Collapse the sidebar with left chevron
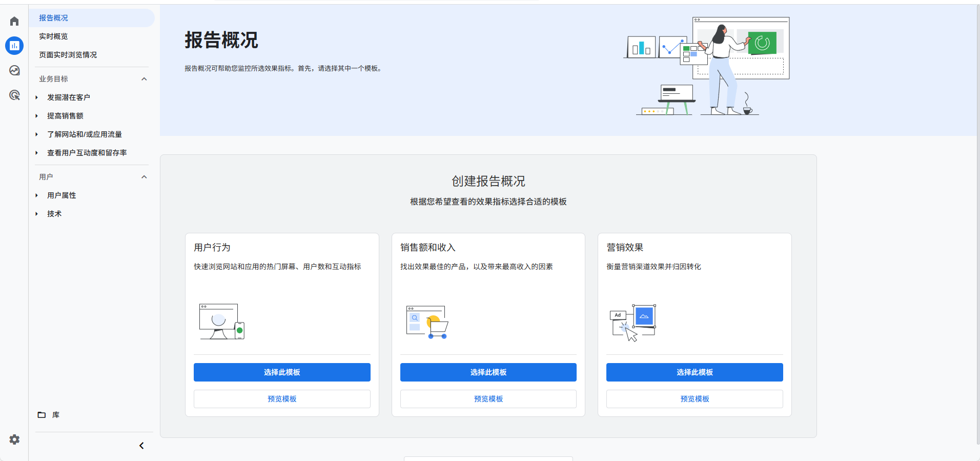Screen dimensions: 980x461 pos(141,446)
